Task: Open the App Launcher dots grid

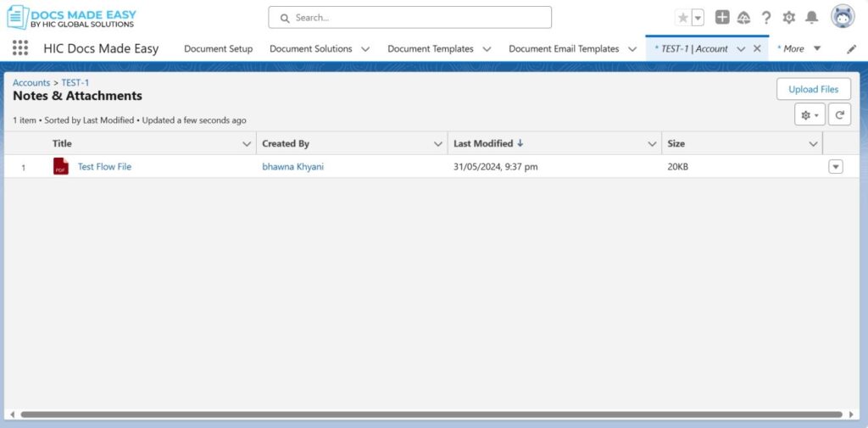Action: point(20,48)
